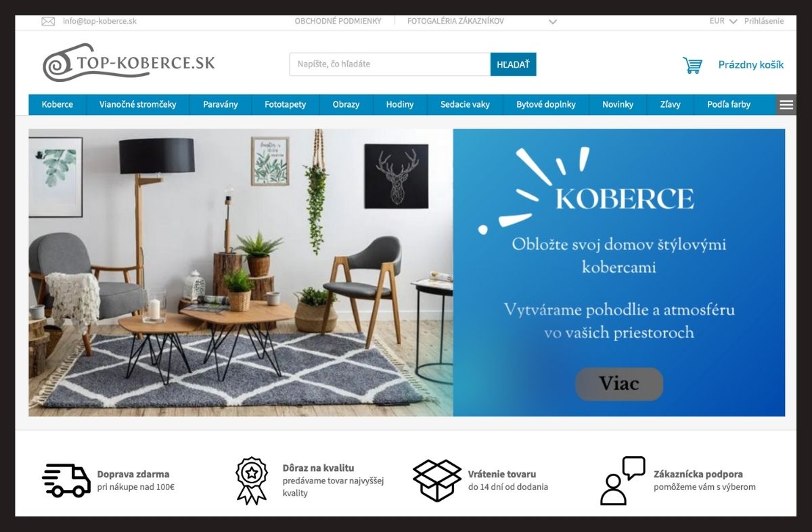The image size is (812, 532).
Task: Click the free delivery truck icon
Action: tap(66, 481)
